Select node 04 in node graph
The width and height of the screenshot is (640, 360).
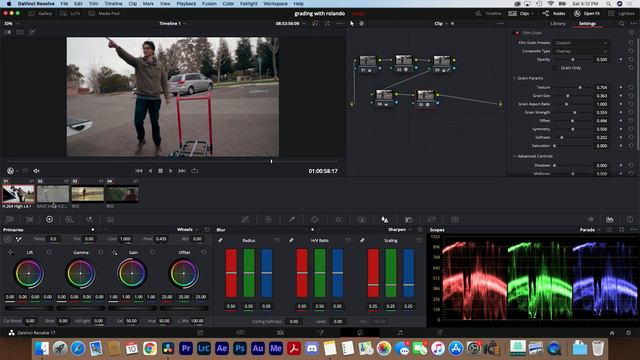coord(384,97)
